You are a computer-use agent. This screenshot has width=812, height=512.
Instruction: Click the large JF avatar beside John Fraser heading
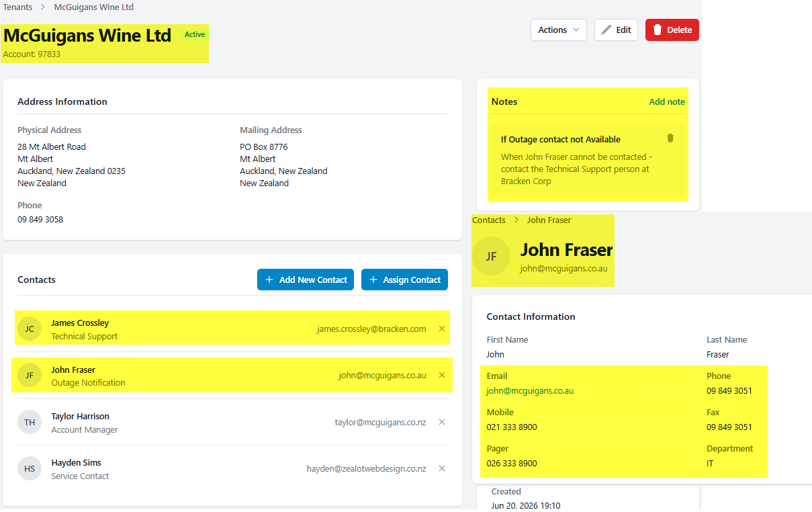coord(492,256)
